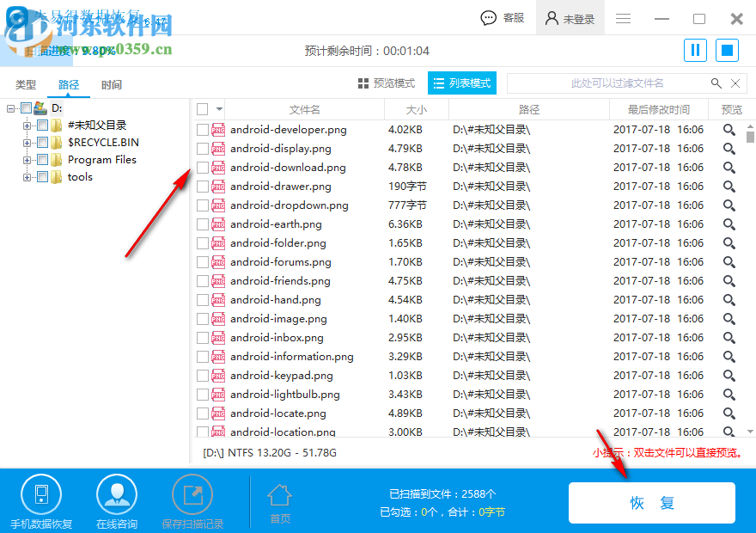The width and height of the screenshot is (756, 533).
Task: Pause the scan with the pause icon
Action: 695,50
